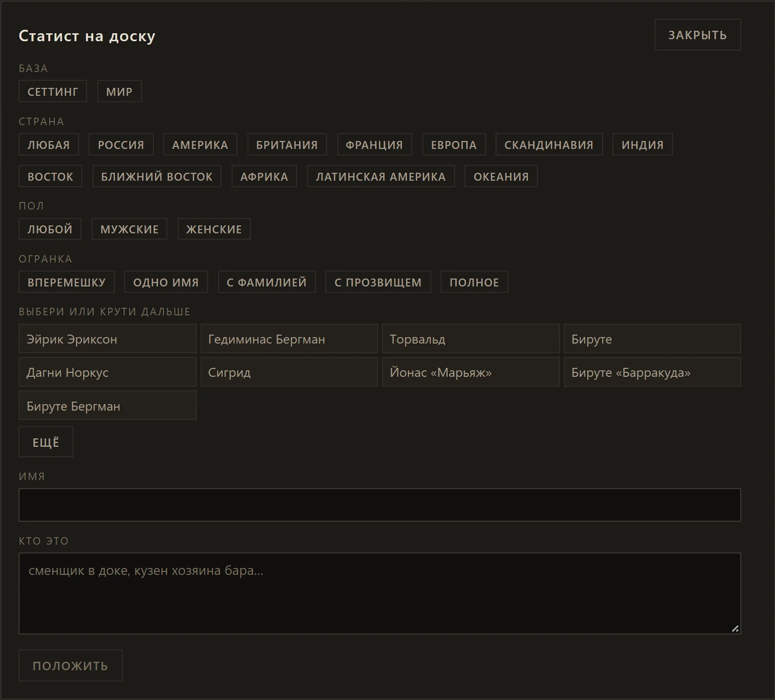Image resolution: width=775 pixels, height=700 pixels.
Task: Choose the СКАНДИНАВИЯ country chip
Action: point(549,144)
